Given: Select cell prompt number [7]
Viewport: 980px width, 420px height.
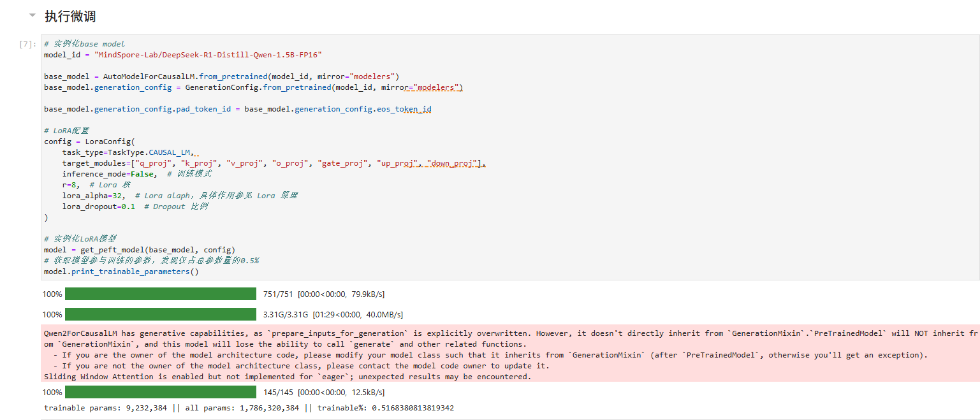Looking at the screenshot, I should click(x=28, y=45).
